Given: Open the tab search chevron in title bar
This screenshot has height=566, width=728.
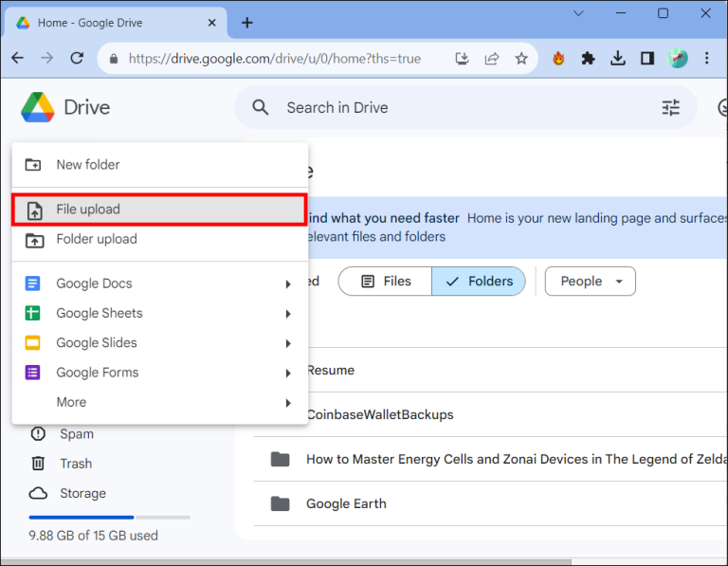Looking at the screenshot, I should [578, 13].
